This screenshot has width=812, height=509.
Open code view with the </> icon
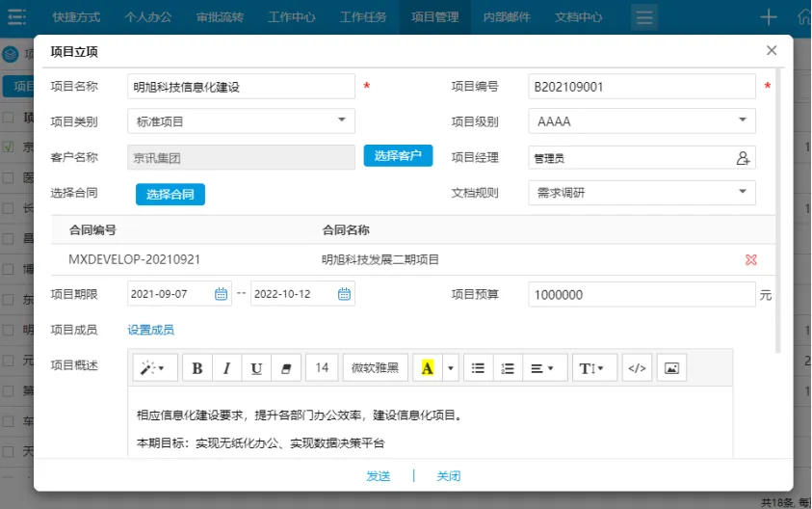tap(638, 368)
